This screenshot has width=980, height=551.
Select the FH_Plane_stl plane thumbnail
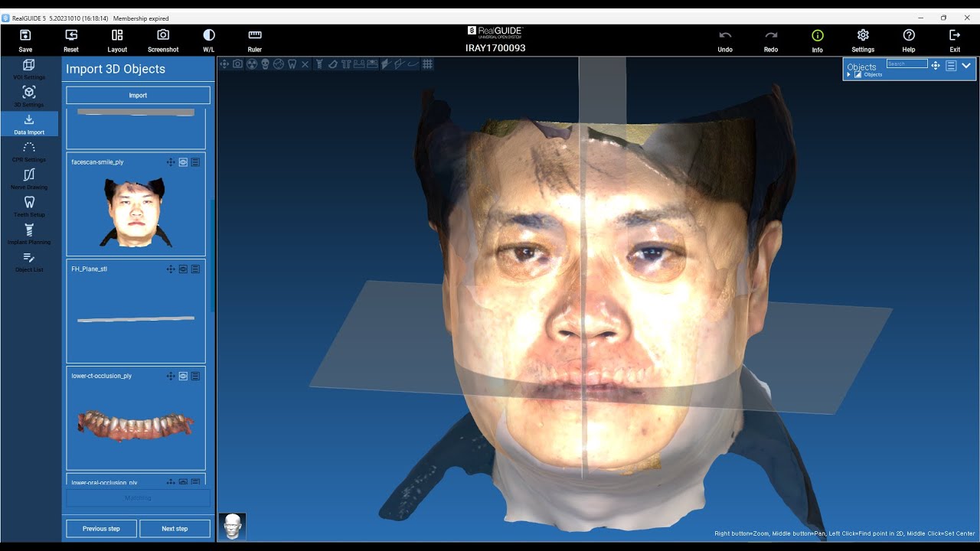click(x=136, y=319)
